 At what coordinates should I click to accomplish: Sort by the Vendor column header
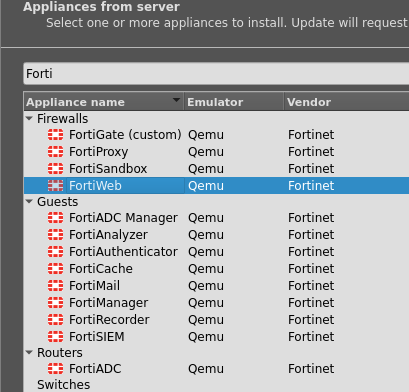(x=347, y=102)
